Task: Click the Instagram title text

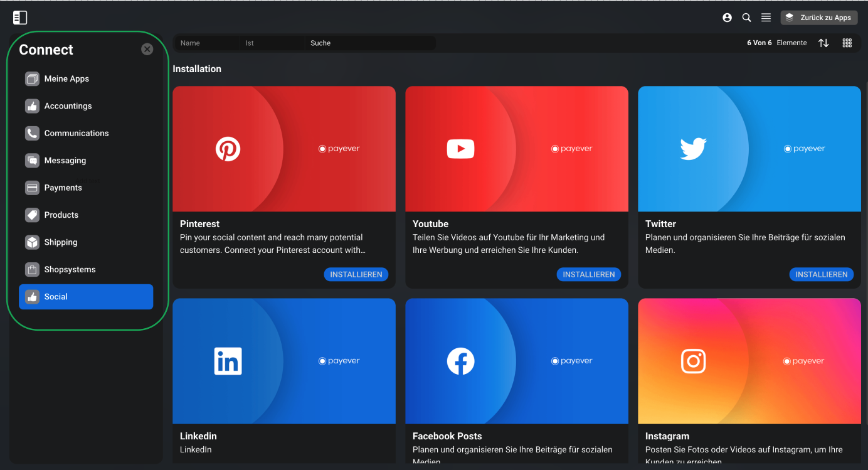Action: (667, 436)
